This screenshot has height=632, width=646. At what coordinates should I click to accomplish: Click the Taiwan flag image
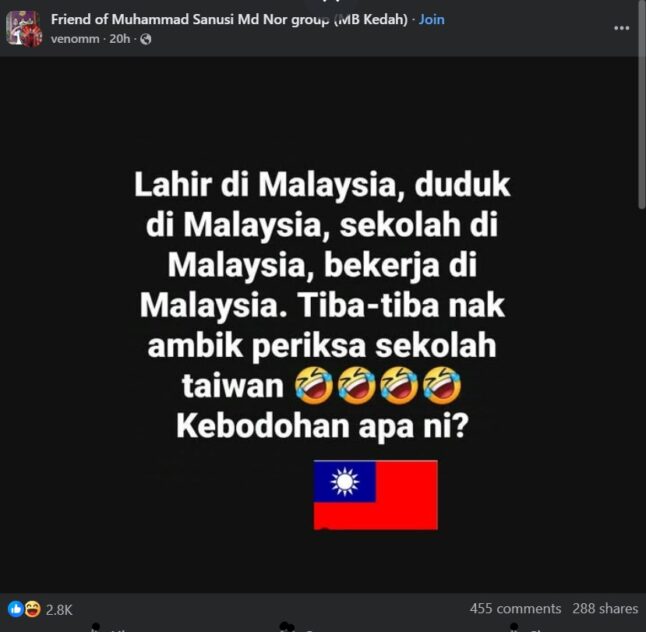pos(375,494)
